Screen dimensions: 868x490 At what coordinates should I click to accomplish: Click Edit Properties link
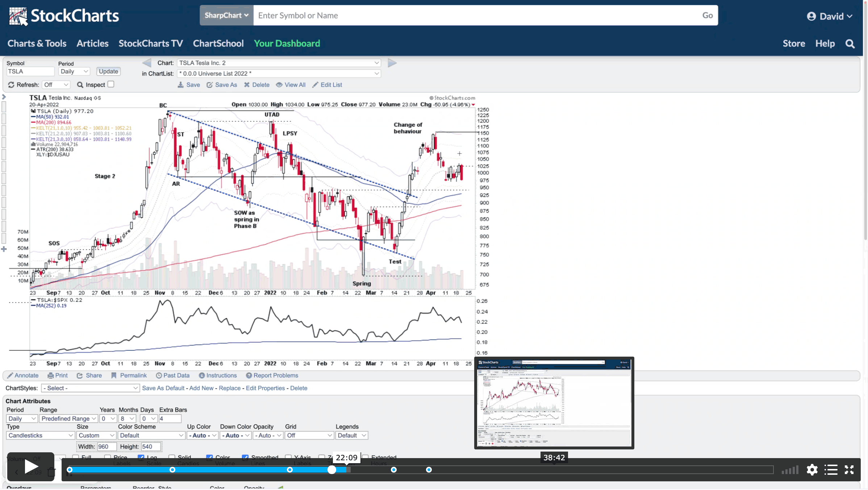(265, 388)
